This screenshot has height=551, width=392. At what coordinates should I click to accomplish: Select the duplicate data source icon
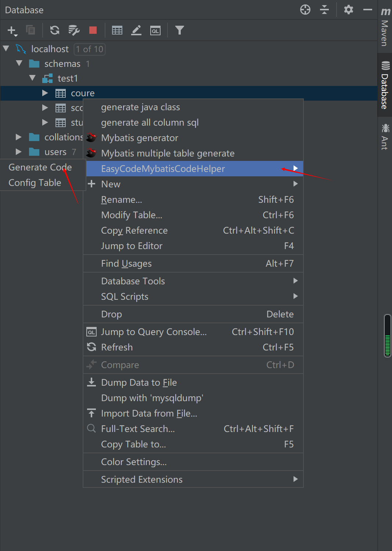click(30, 30)
